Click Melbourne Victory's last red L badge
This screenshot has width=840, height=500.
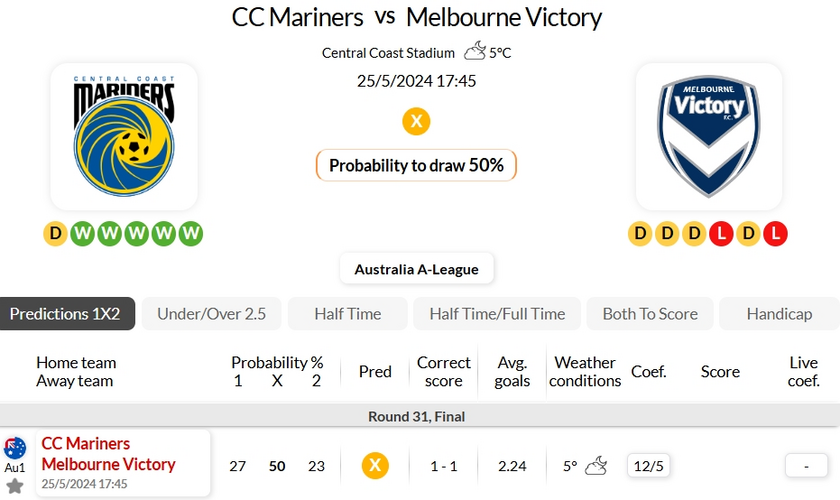click(x=775, y=234)
